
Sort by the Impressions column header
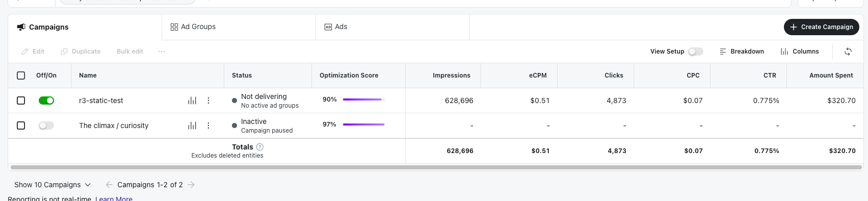452,76
